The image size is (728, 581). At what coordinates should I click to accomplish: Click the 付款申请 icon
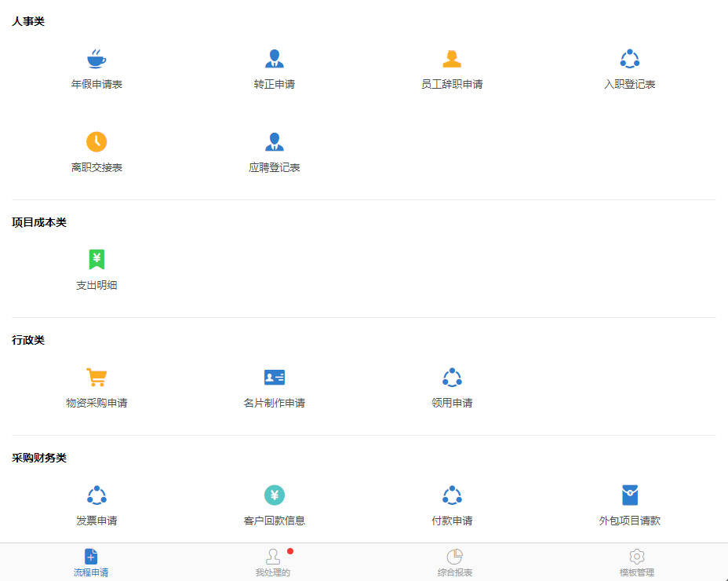[452, 495]
